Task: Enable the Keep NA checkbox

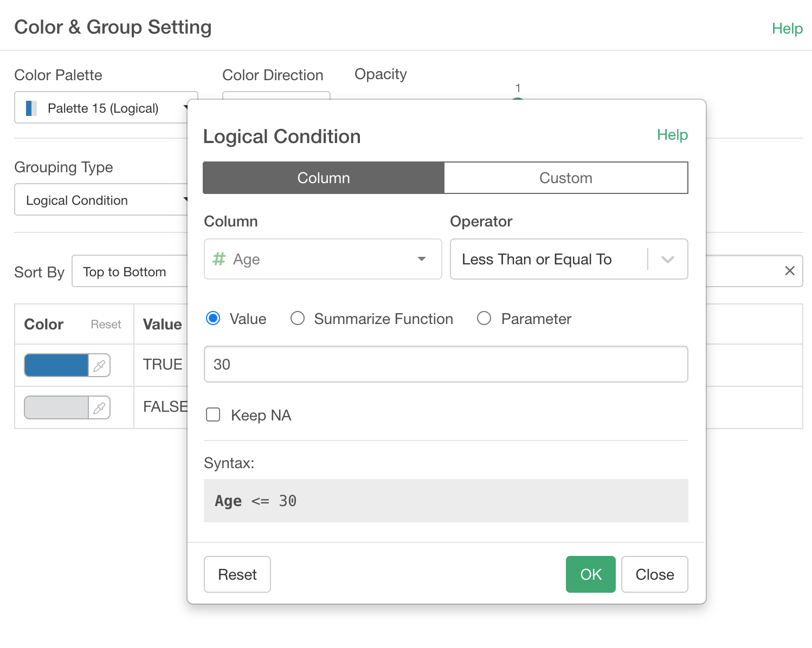Action: (x=214, y=415)
